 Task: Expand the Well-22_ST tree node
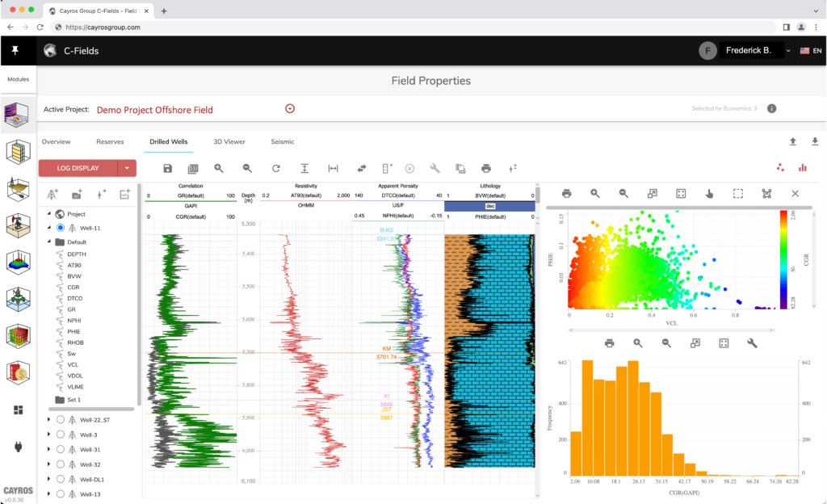click(49, 420)
